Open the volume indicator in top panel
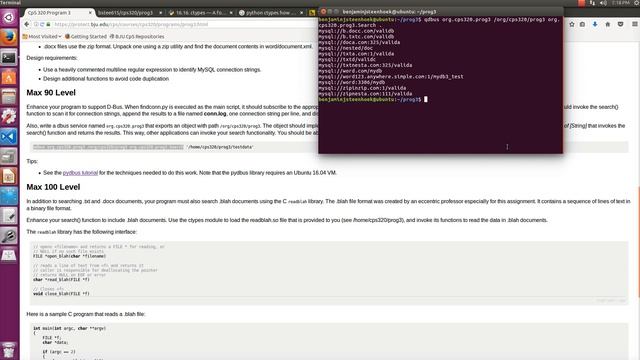Viewport: 640px width, 360px height. [x=603, y=3]
